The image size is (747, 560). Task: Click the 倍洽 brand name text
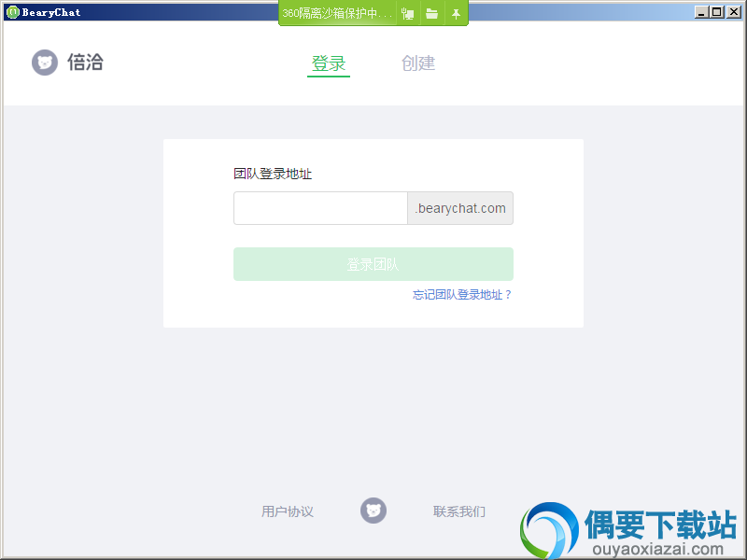coord(85,63)
